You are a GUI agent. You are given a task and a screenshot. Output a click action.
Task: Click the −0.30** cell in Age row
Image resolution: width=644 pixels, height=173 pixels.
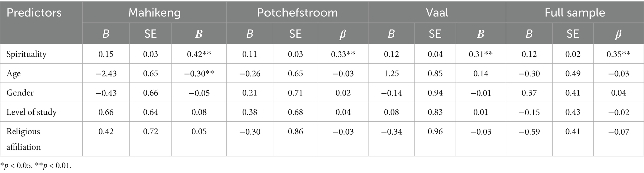point(199,74)
